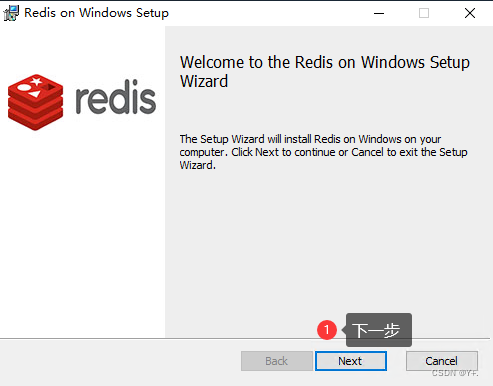Click the greyed-out Back button
The image size is (493, 386).
pos(277,361)
